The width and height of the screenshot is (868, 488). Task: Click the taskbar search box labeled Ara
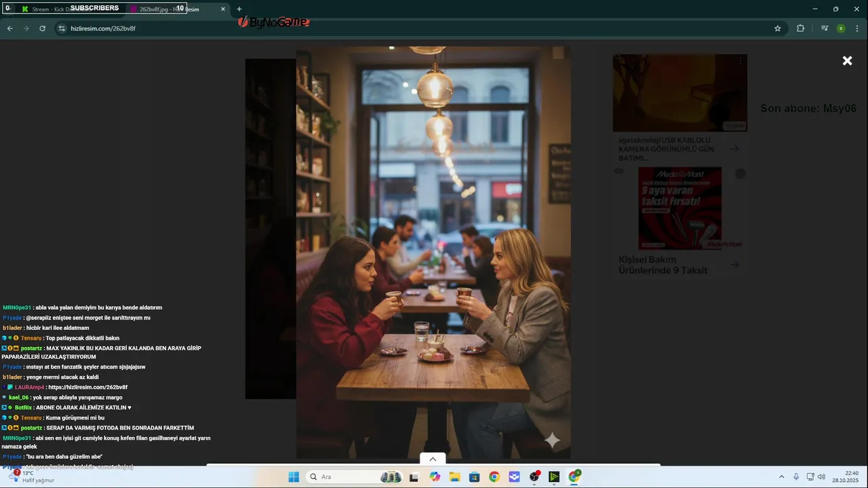(x=354, y=477)
